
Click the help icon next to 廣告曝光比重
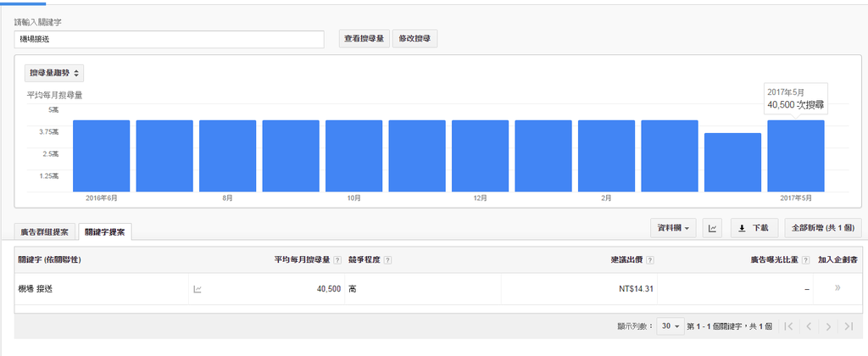coord(805,260)
